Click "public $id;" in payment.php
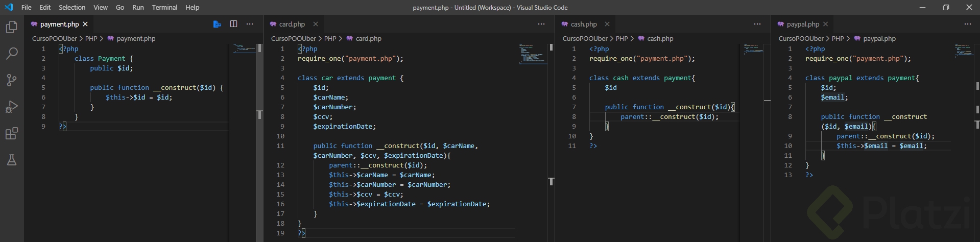The height and width of the screenshot is (242, 980). click(x=111, y=68)
